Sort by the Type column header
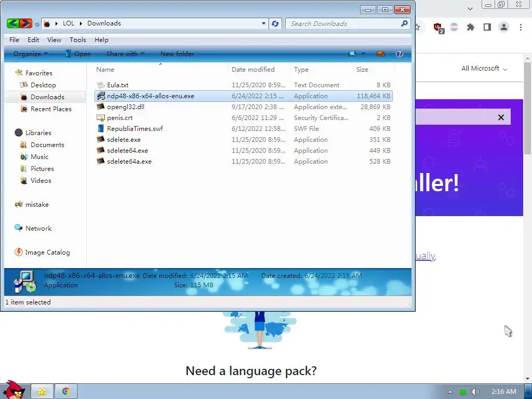Screen dimensions: 532x399 [x=322, y=69]
